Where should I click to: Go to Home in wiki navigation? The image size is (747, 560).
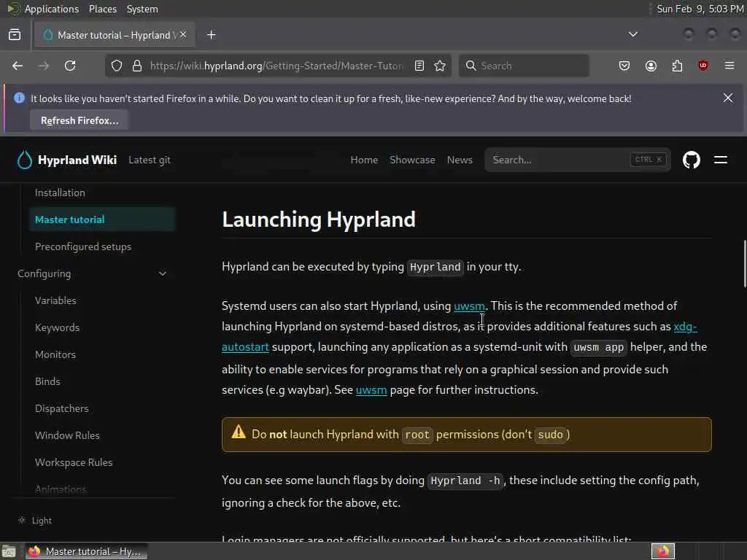pyautogui.click(x=364, y=160)
